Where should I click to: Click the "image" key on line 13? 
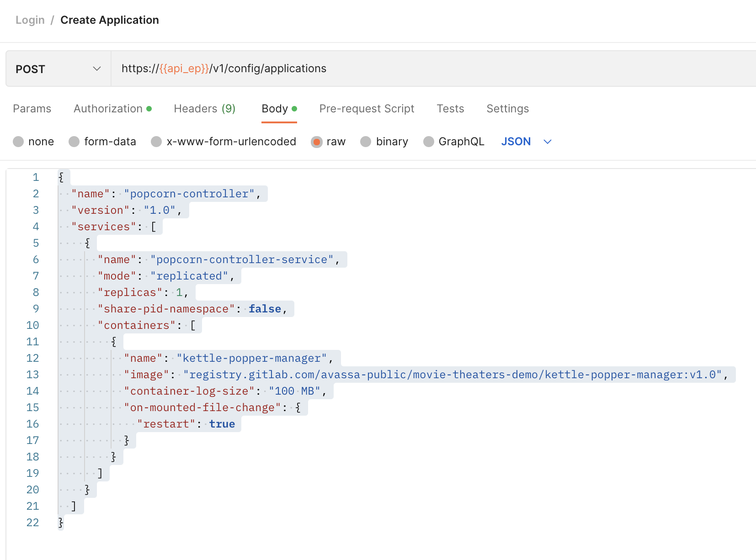[x=147, y=375]
